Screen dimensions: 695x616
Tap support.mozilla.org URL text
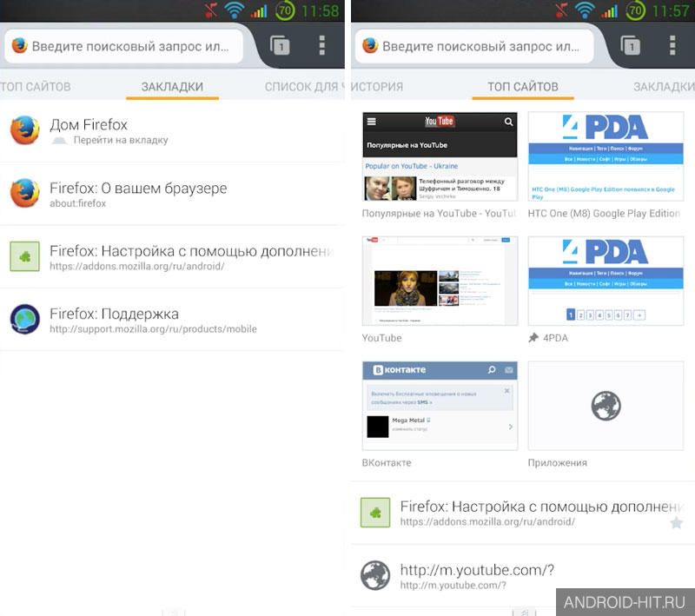[153, 328]
